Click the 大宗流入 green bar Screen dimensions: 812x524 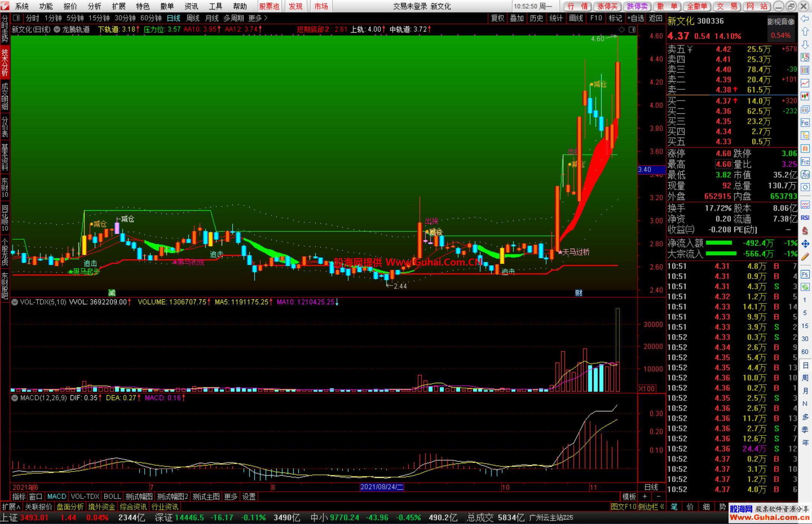point(721,254)
